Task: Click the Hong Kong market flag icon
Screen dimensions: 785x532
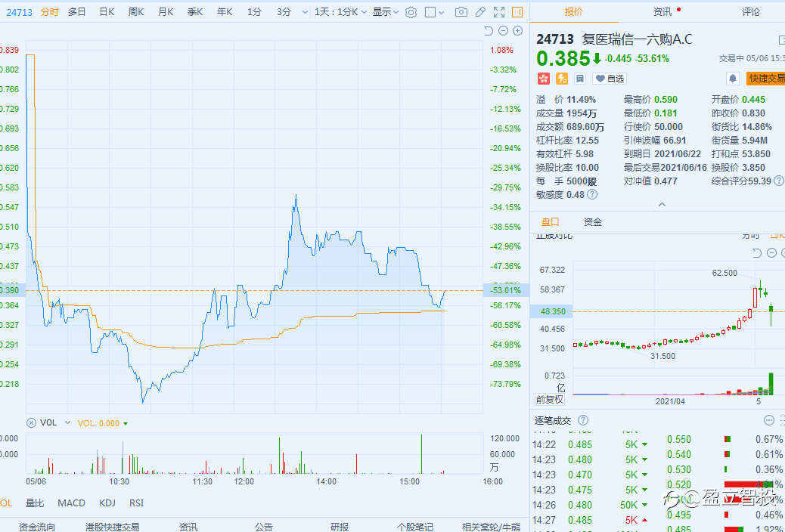Action: [543, 79]
